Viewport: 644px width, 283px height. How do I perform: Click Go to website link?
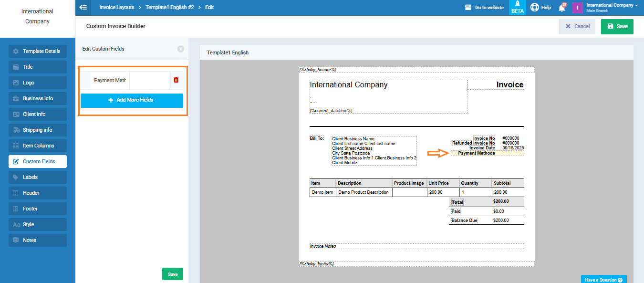pyautogui.click(x=484, y=8)
